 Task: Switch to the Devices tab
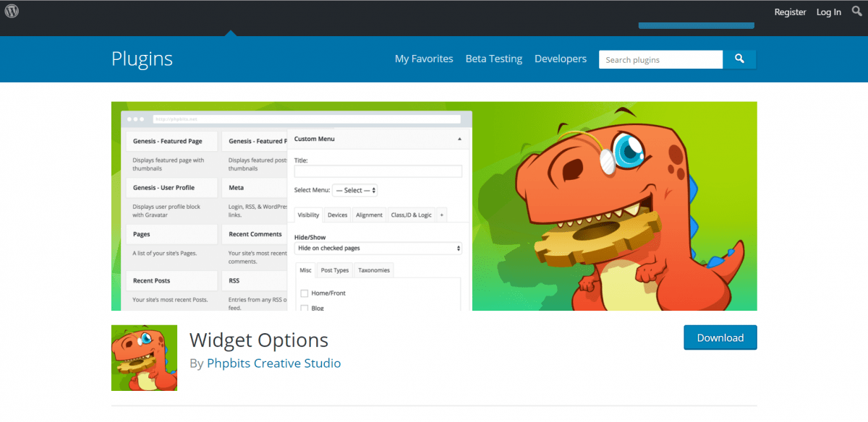[337, 215]
